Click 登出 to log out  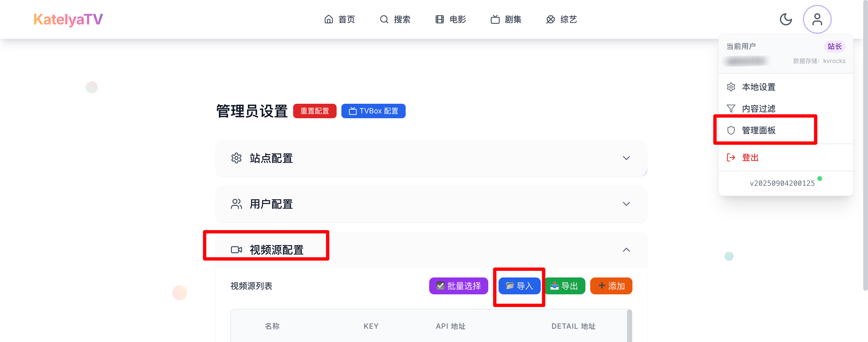point(750,157)
